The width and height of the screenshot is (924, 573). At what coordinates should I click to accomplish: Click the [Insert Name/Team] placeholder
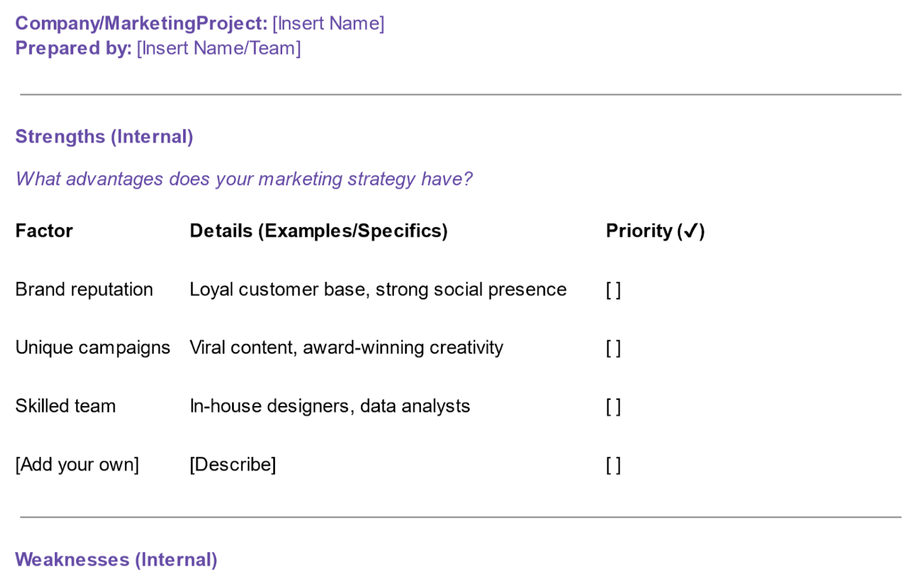point(218,48)
